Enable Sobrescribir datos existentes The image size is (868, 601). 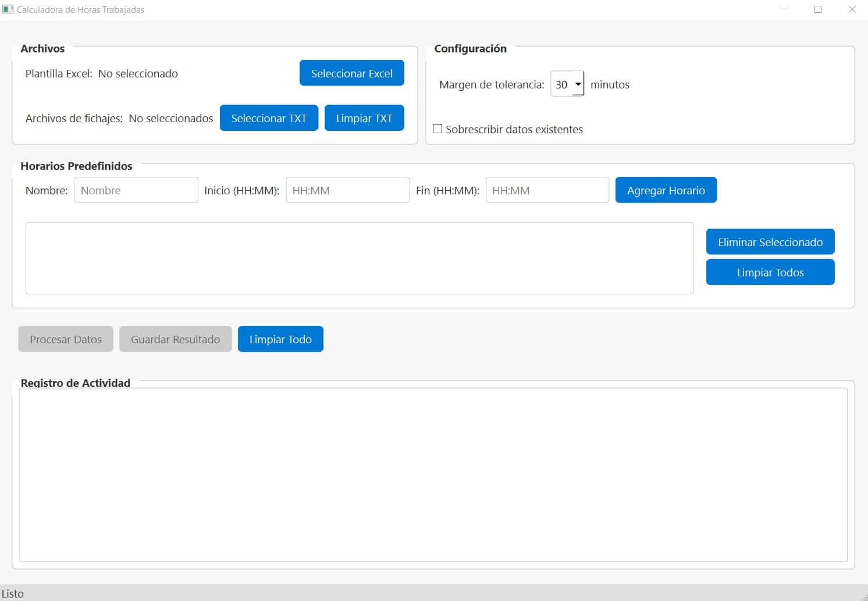pos(438,129)
